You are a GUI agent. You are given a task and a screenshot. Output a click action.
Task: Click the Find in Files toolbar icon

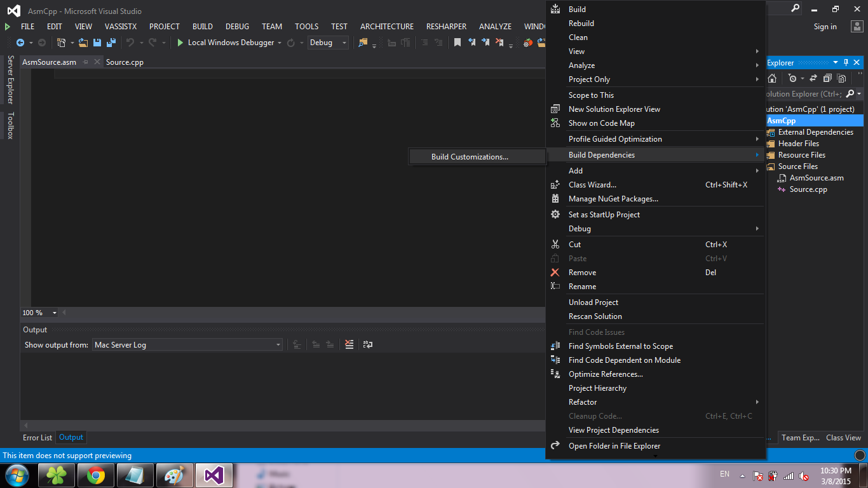click(363, 43)
